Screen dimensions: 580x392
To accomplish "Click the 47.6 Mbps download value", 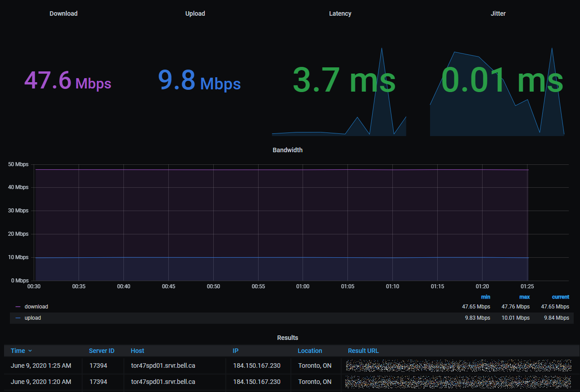I will click(x=67, y=81).
